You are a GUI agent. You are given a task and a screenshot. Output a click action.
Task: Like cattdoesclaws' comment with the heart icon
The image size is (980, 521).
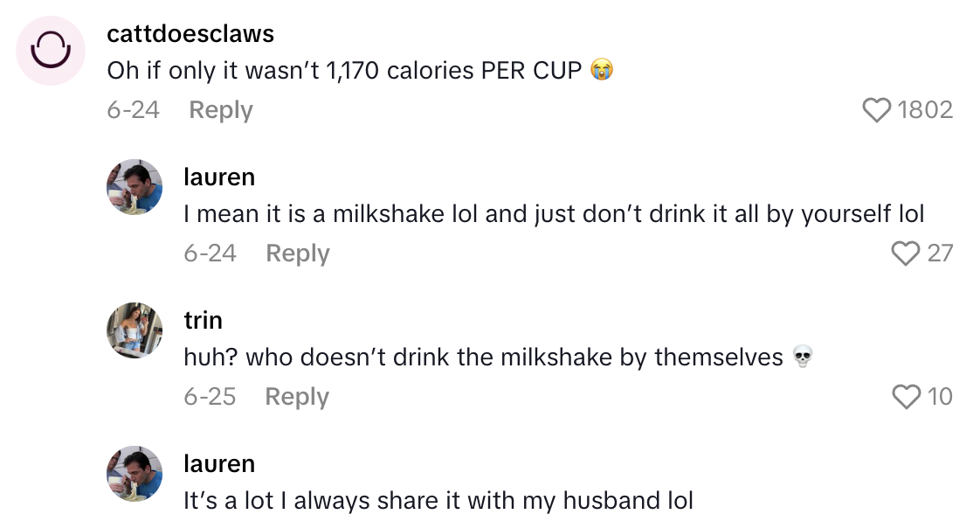coord(876,110)
